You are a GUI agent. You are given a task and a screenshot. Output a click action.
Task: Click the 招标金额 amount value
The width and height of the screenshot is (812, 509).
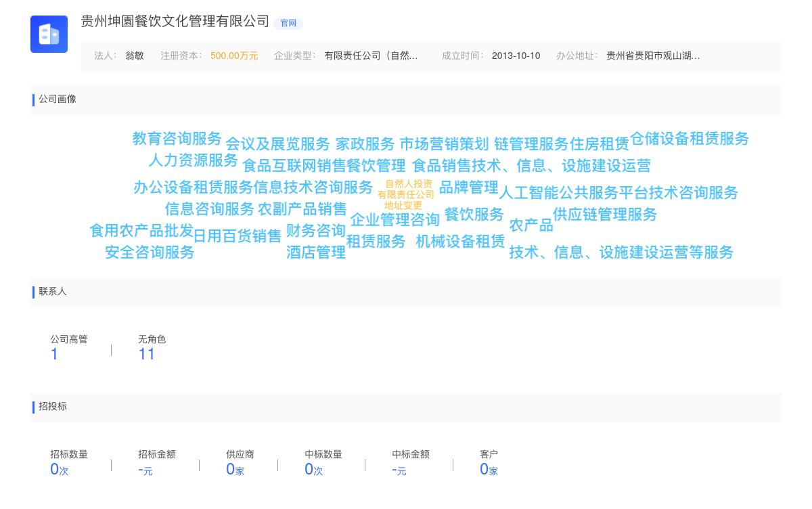click(145, 470)
